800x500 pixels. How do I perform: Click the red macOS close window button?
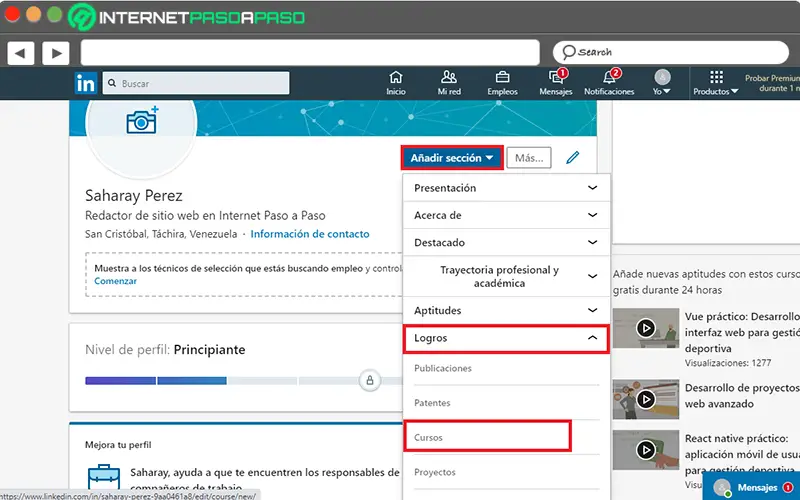tap(12, 14)
